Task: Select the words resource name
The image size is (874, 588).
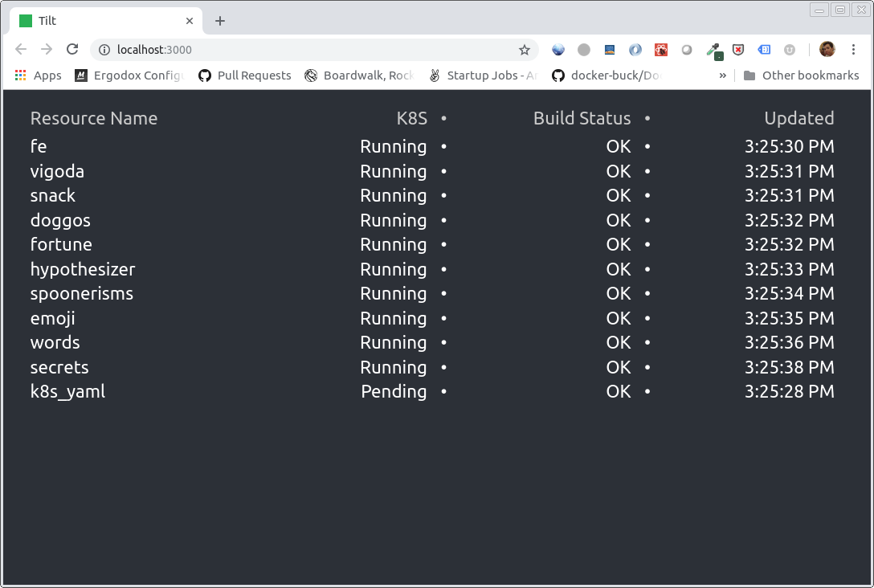Action: [x=55, y=342]
